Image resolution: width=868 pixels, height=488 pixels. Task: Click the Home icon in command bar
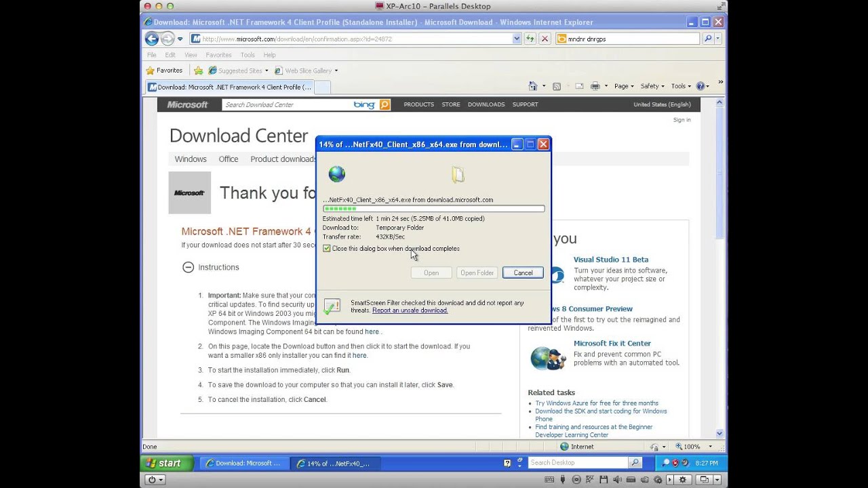(x=533, y=86)
